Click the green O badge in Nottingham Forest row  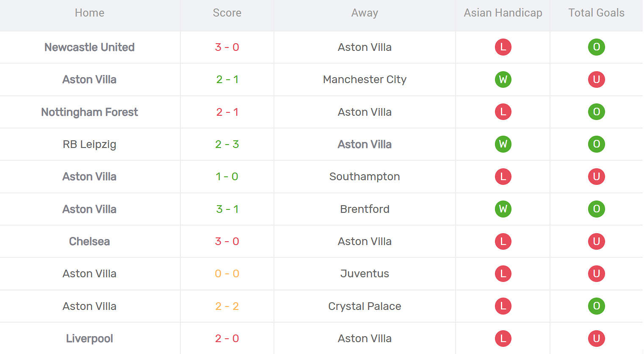click(x=596, y=112)
